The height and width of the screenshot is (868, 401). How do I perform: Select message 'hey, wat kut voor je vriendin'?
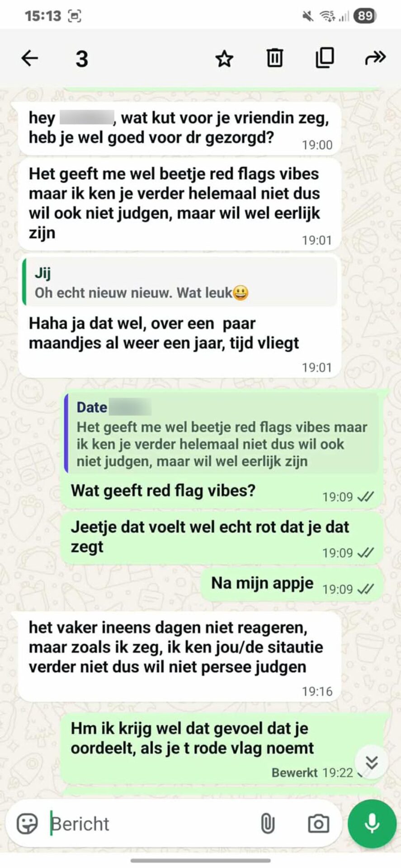[x=179, y=128]
